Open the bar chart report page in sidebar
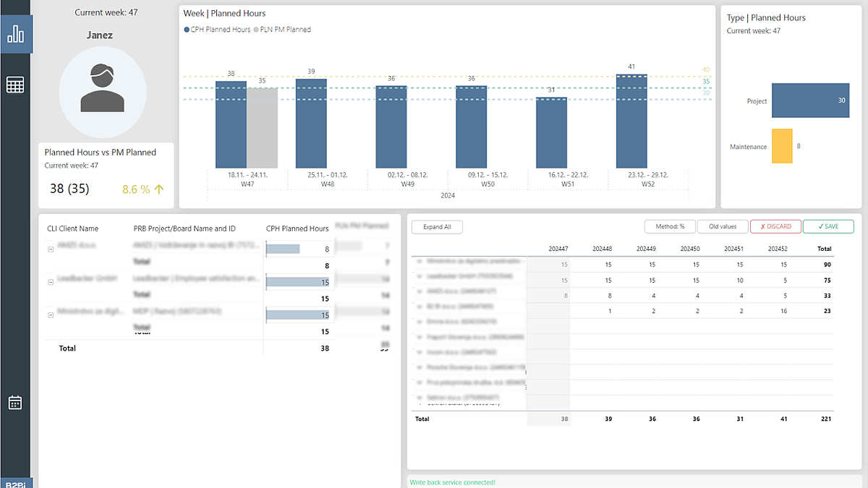This screenshot has height=488, width=868. click(x=16, y=34)
